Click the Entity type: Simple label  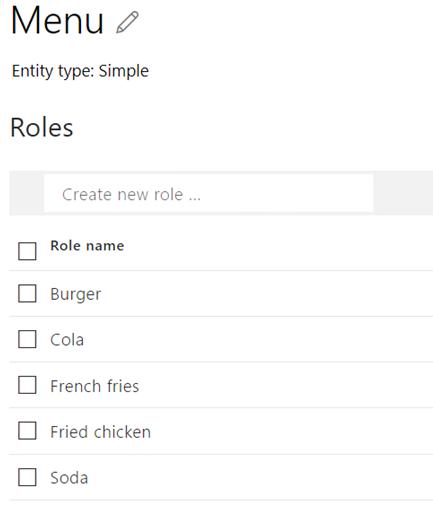80,71
